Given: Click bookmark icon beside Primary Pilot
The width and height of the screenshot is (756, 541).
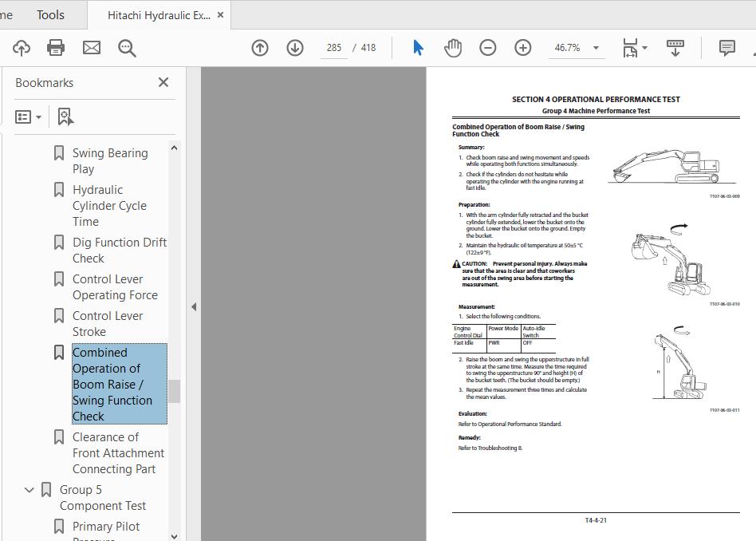Looking at the screenshot, I should click(59, 527).
